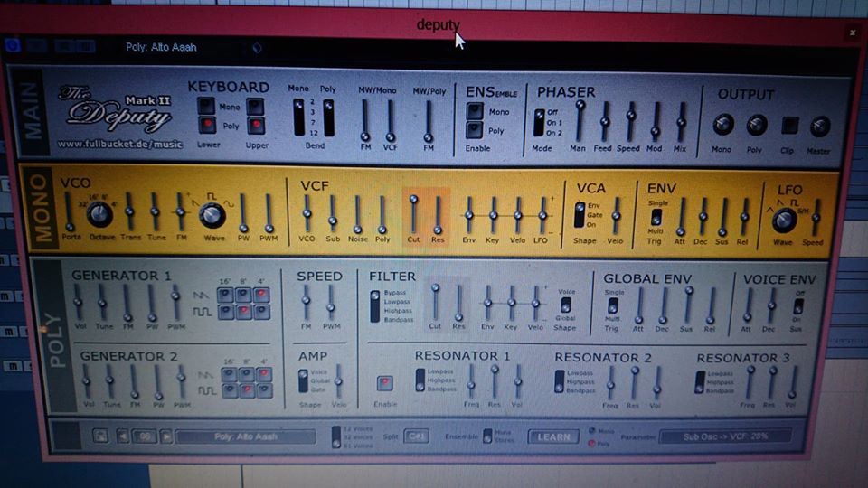Open the Poly: Alto Aaah preset list at top
Image resolution: width=868 pixels, height=488 pixels.
coord(161,48)
